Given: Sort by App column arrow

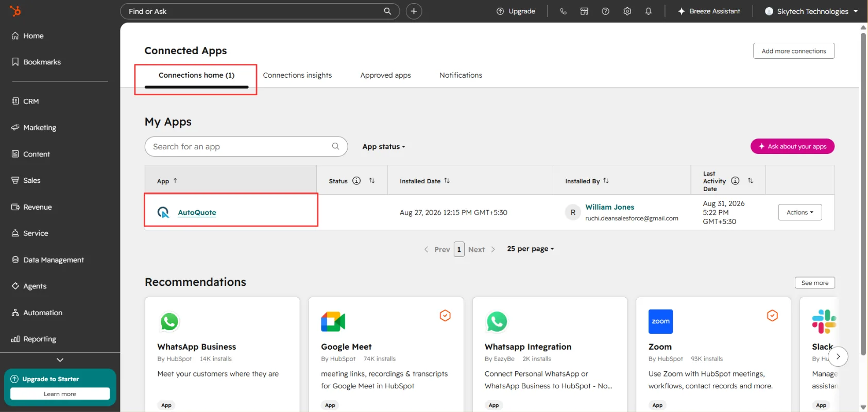Looking at the screenshot, I should point(175,181).
